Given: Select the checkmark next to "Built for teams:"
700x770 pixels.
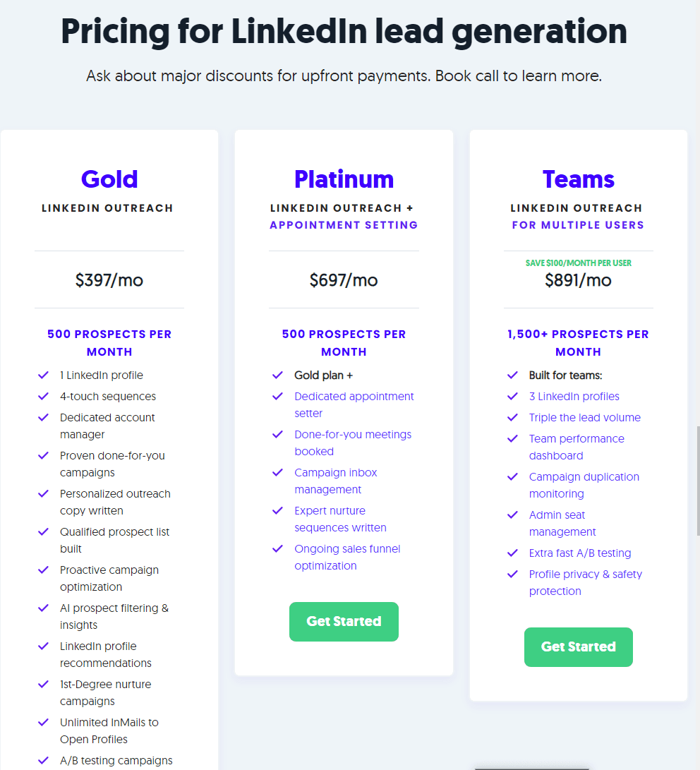Looking at the screenshot, I should tap(512, 375).
